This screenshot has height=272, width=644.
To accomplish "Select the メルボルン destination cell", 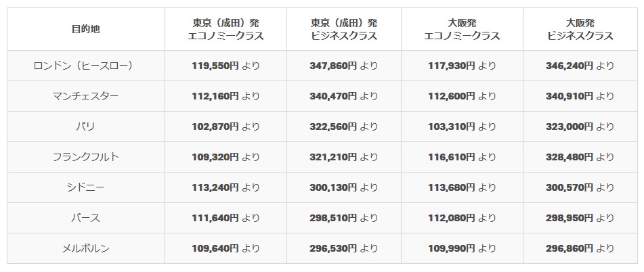I will point(86,248).
